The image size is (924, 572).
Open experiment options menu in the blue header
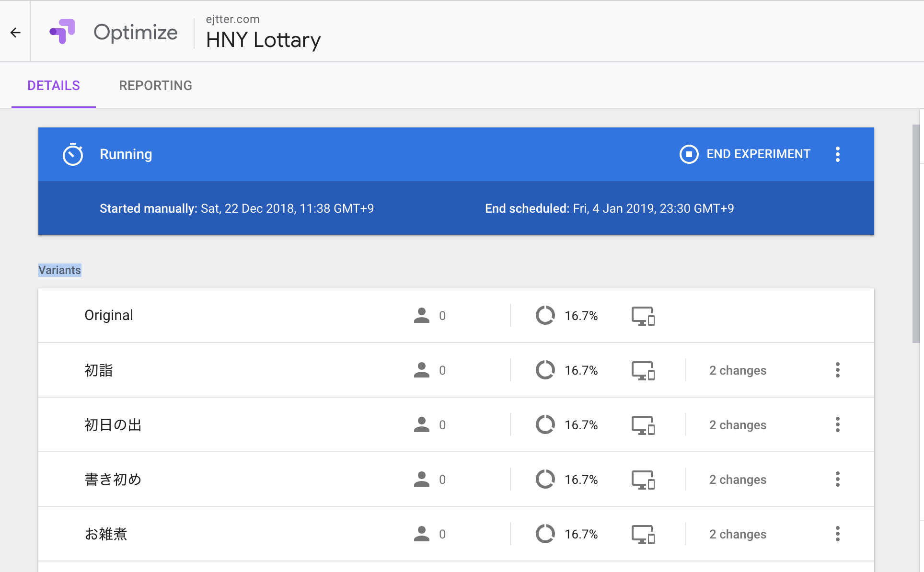(x=837, y=154)
